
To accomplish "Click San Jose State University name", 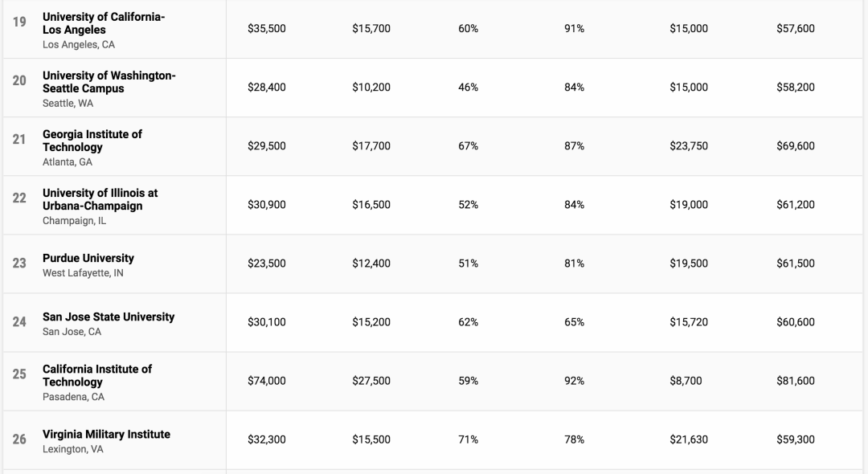I will click(x=108, y=317).
